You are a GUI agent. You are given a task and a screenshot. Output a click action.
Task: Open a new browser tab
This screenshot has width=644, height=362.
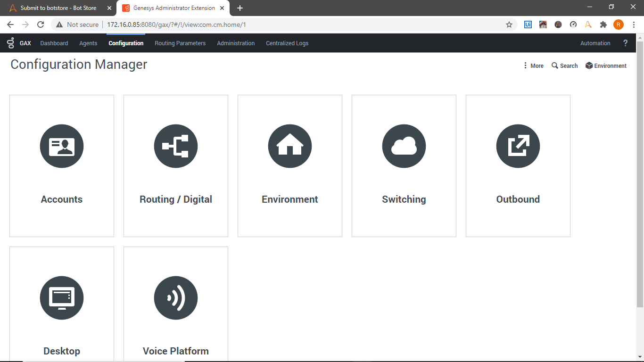pyautogui.click(x=240, y=8)
